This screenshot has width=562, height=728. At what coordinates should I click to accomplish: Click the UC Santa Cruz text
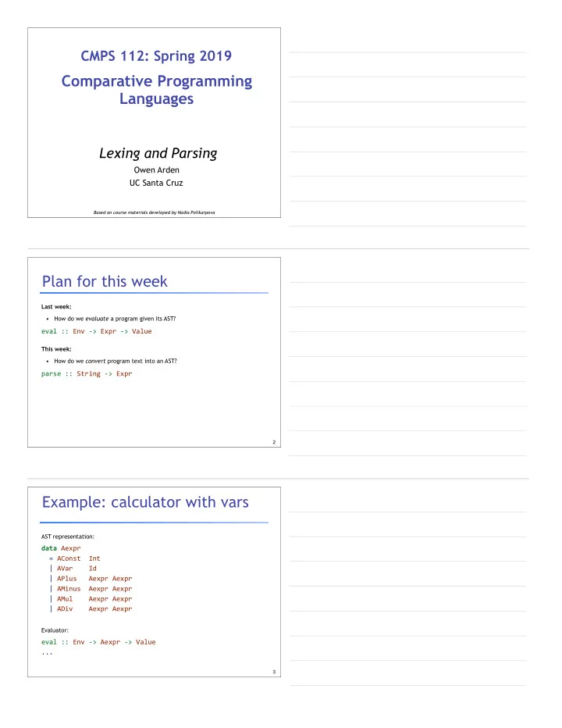tap(156, 183)
